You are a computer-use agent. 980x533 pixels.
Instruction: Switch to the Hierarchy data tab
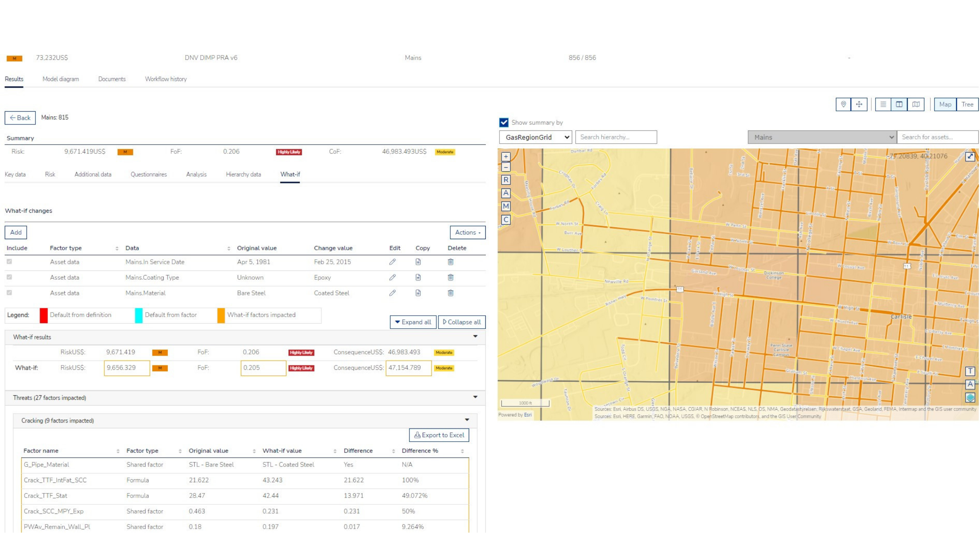pyautogui.click(x=243, y=174)
